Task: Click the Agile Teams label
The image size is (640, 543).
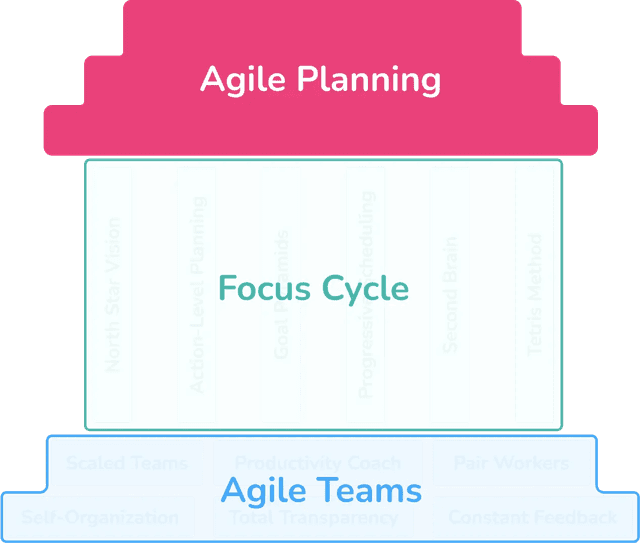Action: point(321,491)
